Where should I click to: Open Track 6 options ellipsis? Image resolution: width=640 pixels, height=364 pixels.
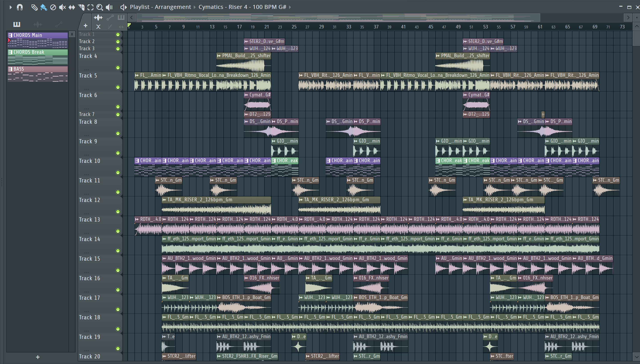86,108
